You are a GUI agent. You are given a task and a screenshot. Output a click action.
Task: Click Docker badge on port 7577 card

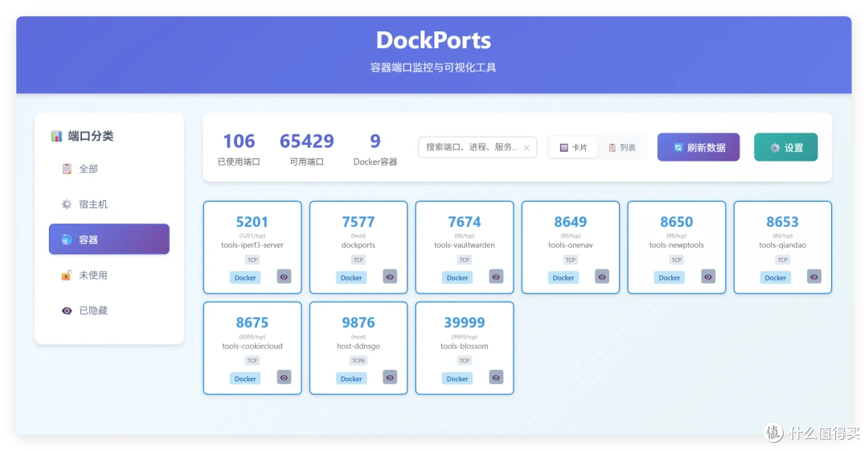[x=351, y=277]
